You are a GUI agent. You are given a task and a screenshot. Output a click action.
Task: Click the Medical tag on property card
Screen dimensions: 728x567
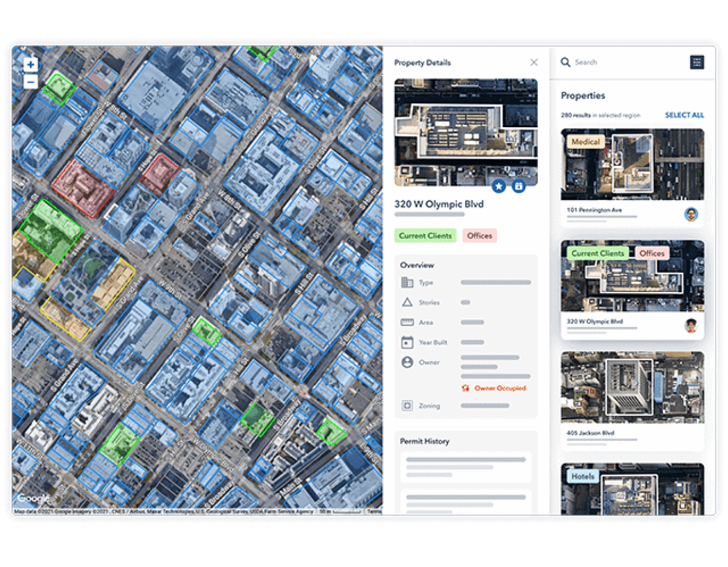(585, 142)
